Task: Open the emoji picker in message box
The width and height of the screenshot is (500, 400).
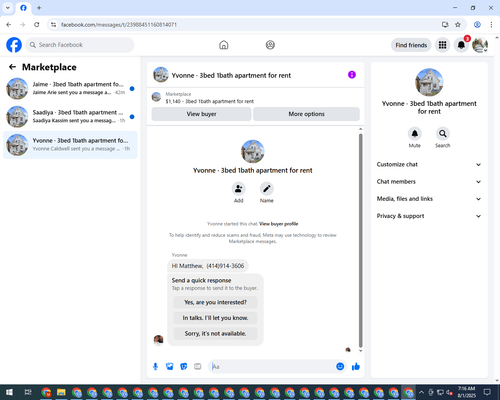Action: click(340, 367)
